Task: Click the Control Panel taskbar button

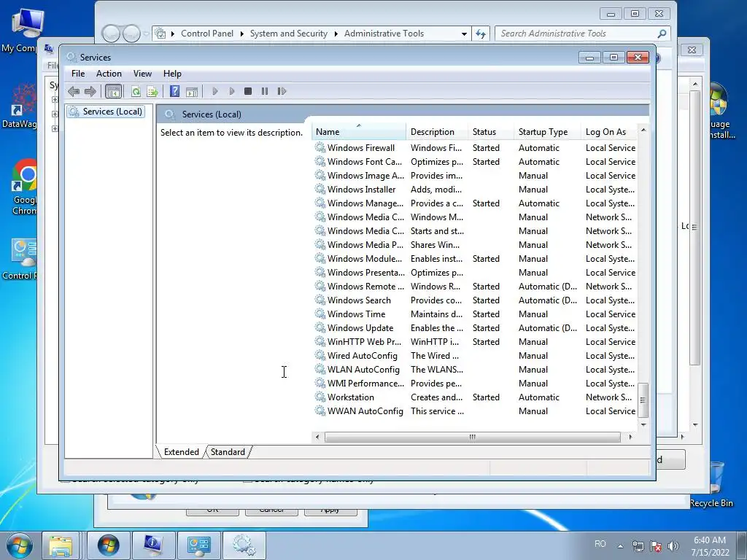Action: click(x=198, y=545)
